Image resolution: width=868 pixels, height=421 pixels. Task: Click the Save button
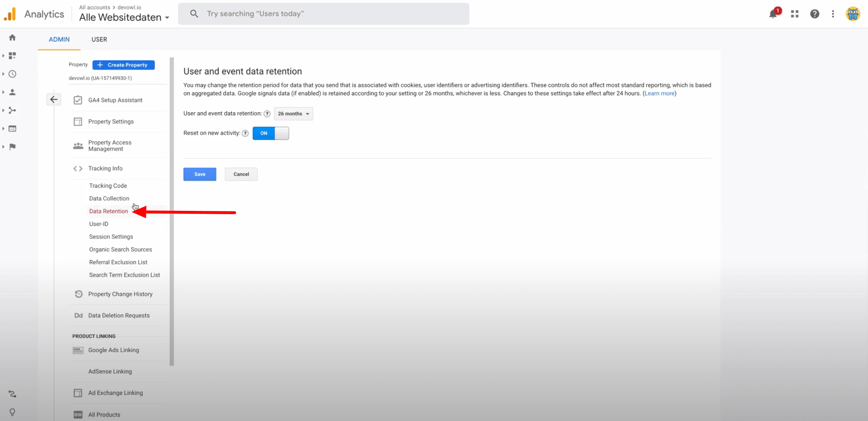coord(200,174)
